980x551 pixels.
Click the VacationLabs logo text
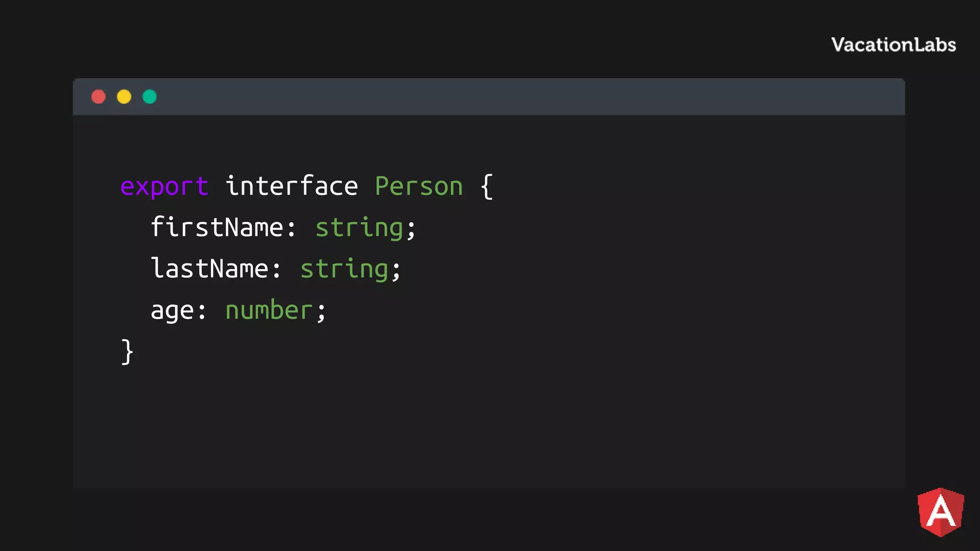coord(893,44)
